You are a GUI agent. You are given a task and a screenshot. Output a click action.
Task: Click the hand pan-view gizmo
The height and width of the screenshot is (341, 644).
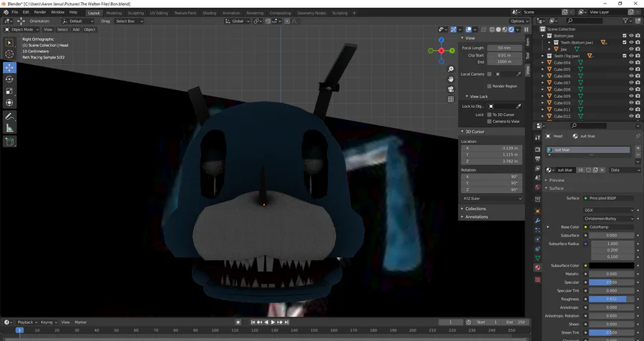click(451, 79)
